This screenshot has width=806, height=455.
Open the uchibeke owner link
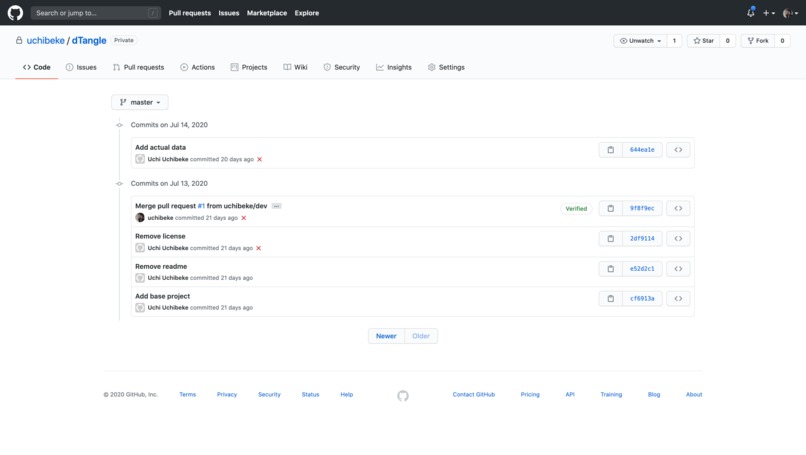[x=45, y=40]
